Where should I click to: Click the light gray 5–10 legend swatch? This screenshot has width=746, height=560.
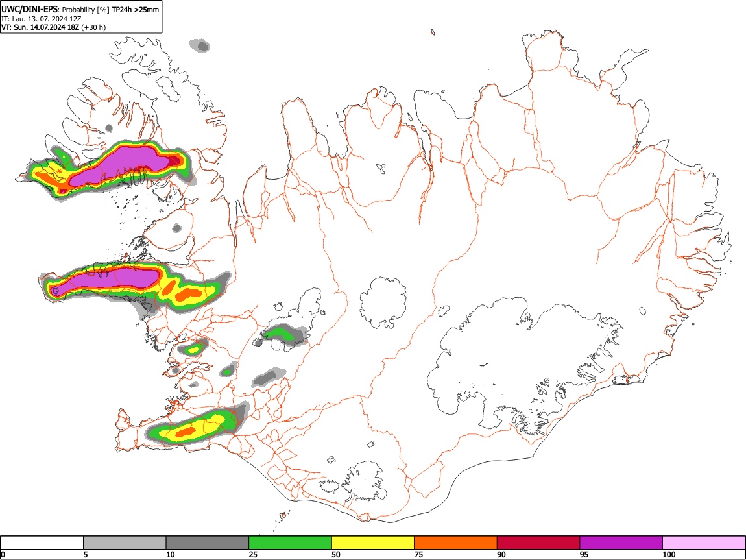point(125,543)
